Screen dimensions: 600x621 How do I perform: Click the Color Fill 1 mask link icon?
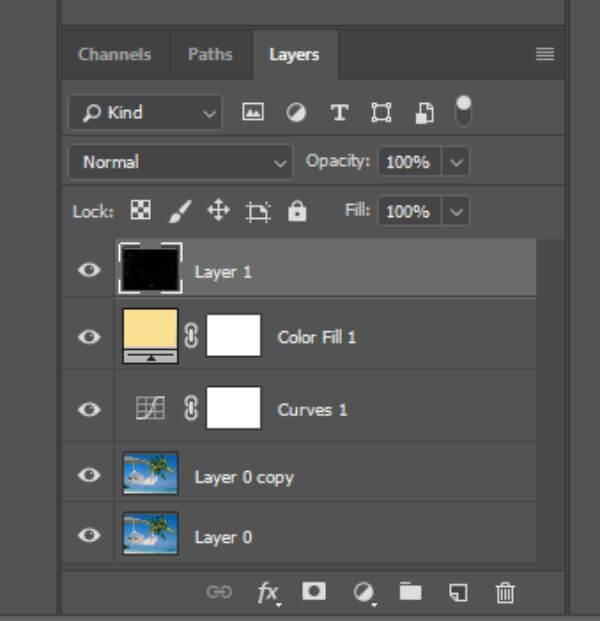(x=191, y=335)
